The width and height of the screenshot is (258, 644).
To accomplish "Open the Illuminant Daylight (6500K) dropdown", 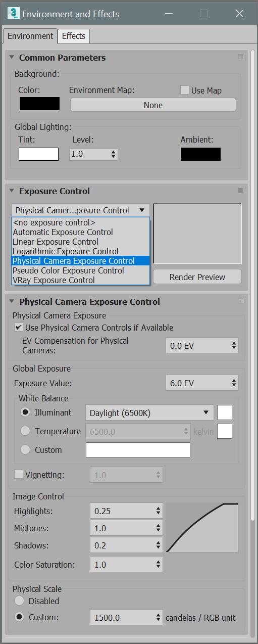I will click(149, 413).
